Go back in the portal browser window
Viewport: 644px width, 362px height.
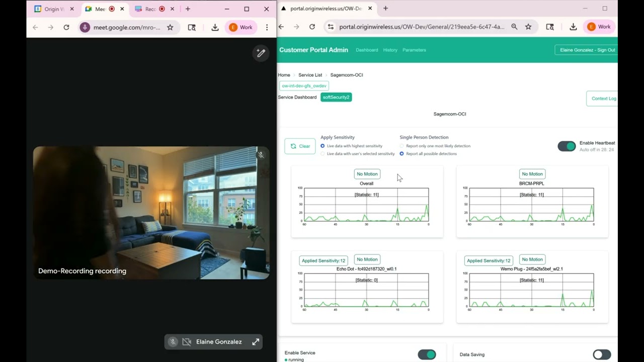point(281,27)
